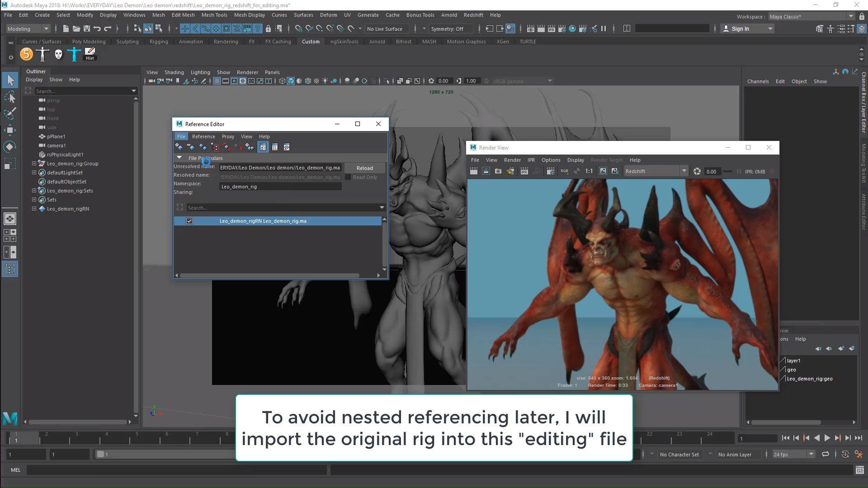Click the outliner layout icon in left panel
This screenshot has height=488, width=868.
(x=10, y=269)
